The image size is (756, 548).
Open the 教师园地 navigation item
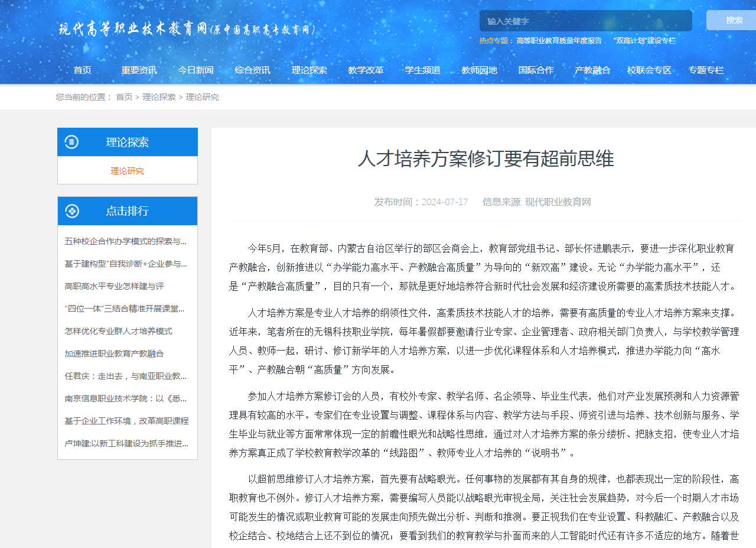[480, 70]
